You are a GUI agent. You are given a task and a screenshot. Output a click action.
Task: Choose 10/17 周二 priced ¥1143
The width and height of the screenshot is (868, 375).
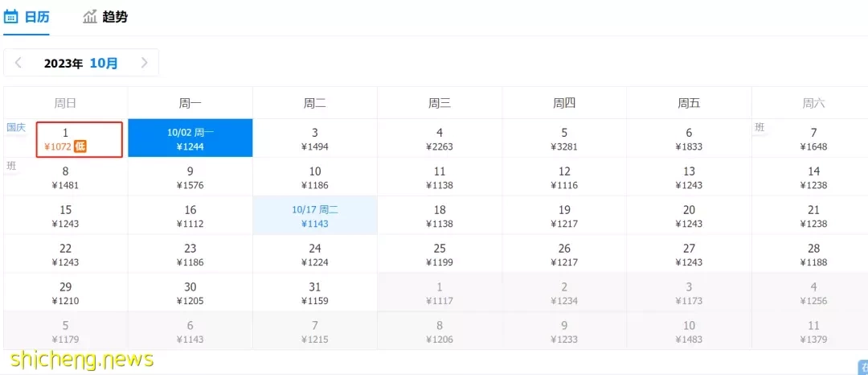pos(315,215)
